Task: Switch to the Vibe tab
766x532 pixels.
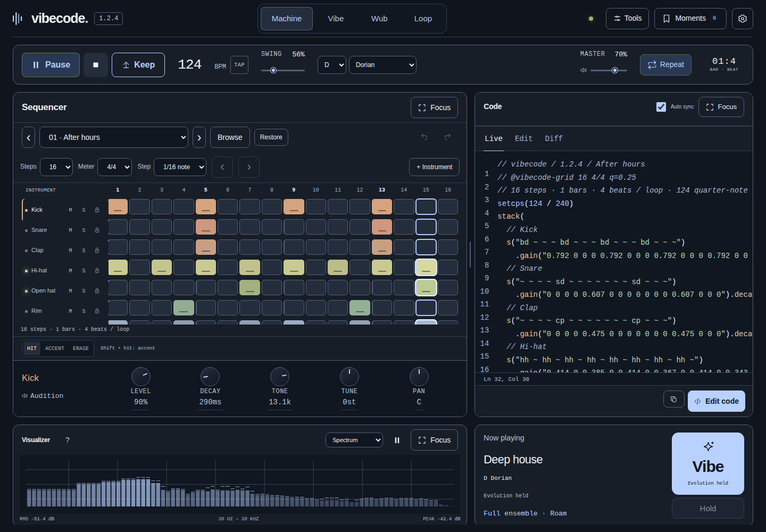Action: pos(336,19)
